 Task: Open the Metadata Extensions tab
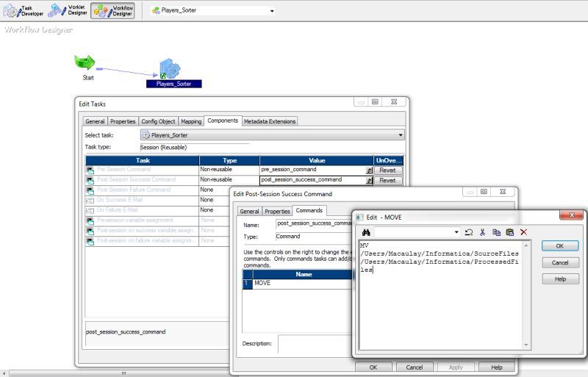(x=270, y=121)
